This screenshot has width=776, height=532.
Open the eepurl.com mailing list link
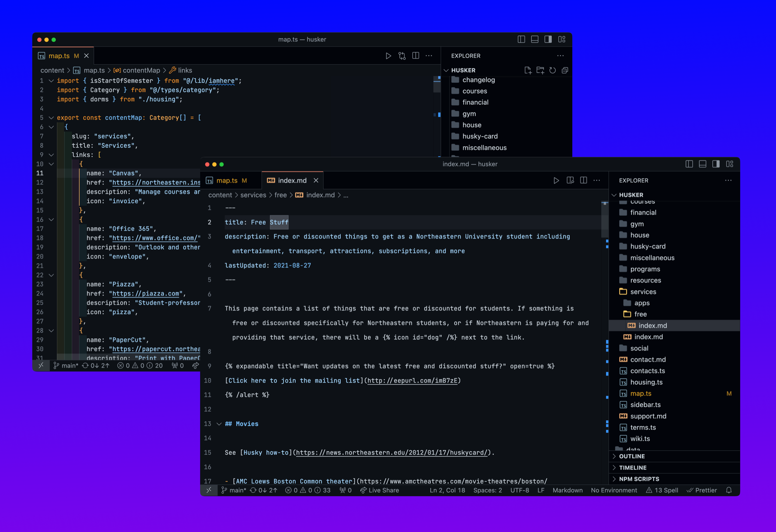click(412, 381)
